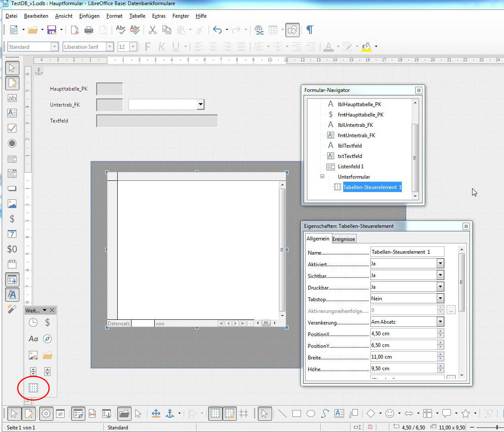Select the Line drawing tool
Screen dimensions: 504x432
[282, 414]
